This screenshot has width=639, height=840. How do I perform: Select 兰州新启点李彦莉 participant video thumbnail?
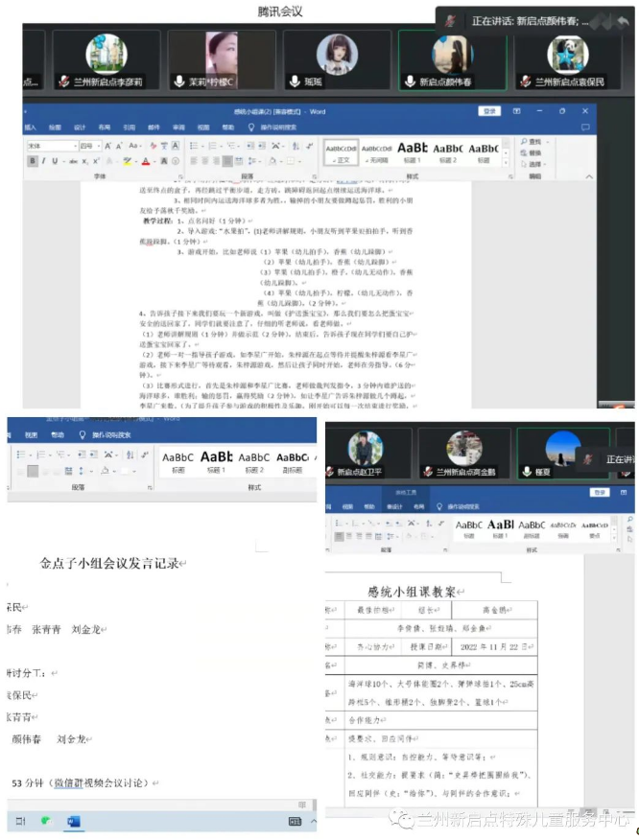click(106, 58)
